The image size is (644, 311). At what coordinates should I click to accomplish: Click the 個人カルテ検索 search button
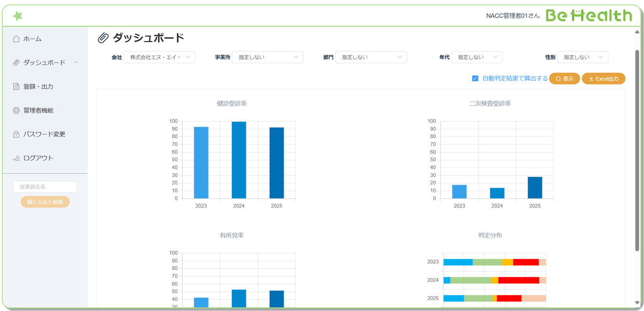point(45,202)
